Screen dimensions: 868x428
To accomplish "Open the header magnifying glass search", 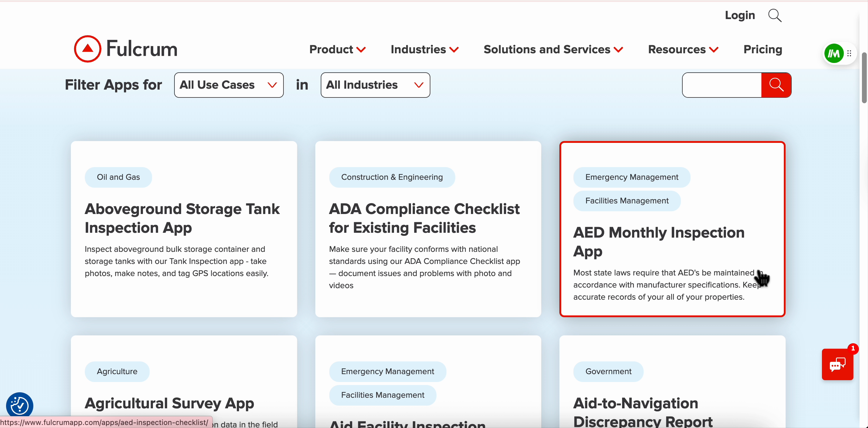I will [x=775, y=15].
